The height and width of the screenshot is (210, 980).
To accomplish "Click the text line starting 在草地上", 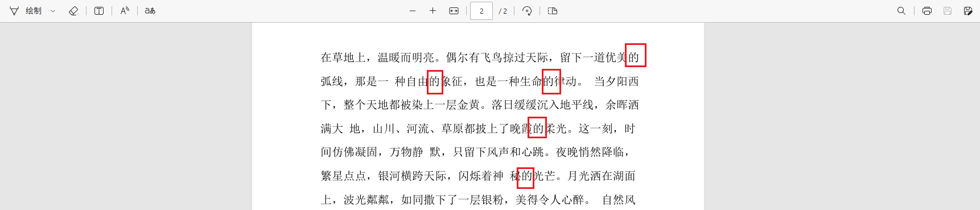I will (x=480, y=57).
